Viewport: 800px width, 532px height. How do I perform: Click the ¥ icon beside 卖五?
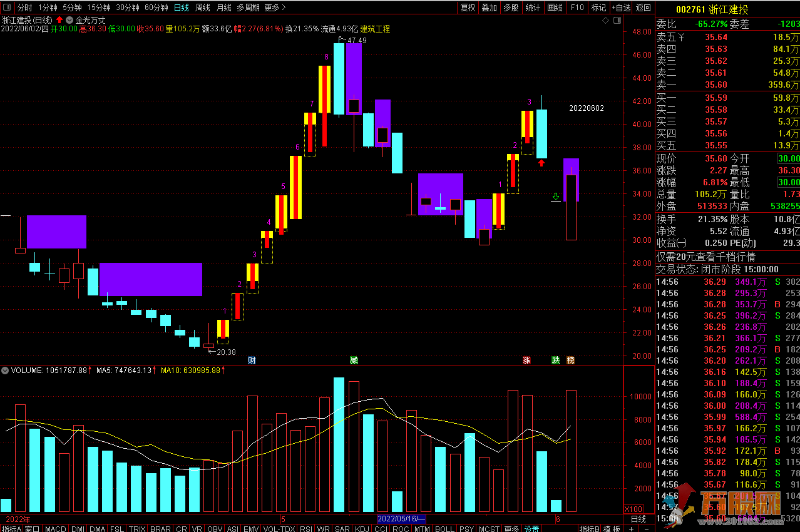point(681,37)
